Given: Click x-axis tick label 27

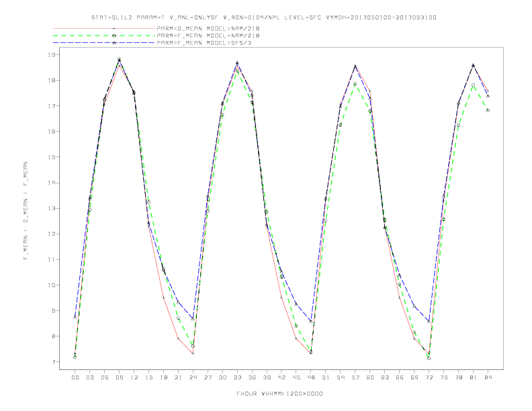Looking at the screenshot, I should coord(208,377).
